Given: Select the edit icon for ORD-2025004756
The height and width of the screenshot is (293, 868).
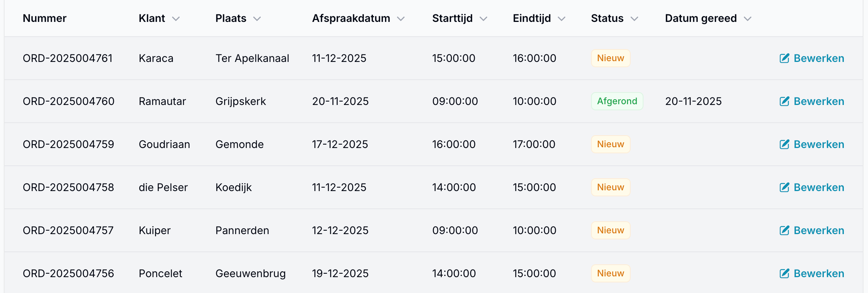Looking at the screenshot, I should (785, 273).
